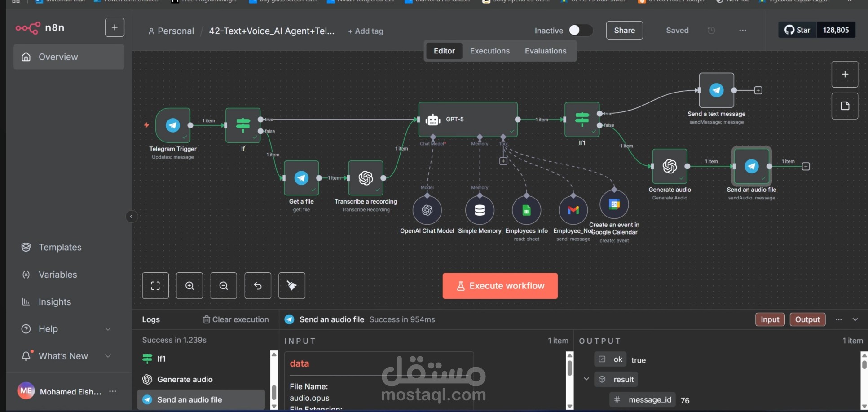Select the Employee Gmail notification node
This screenshot has width=868, height=412.
coord(573,210)
